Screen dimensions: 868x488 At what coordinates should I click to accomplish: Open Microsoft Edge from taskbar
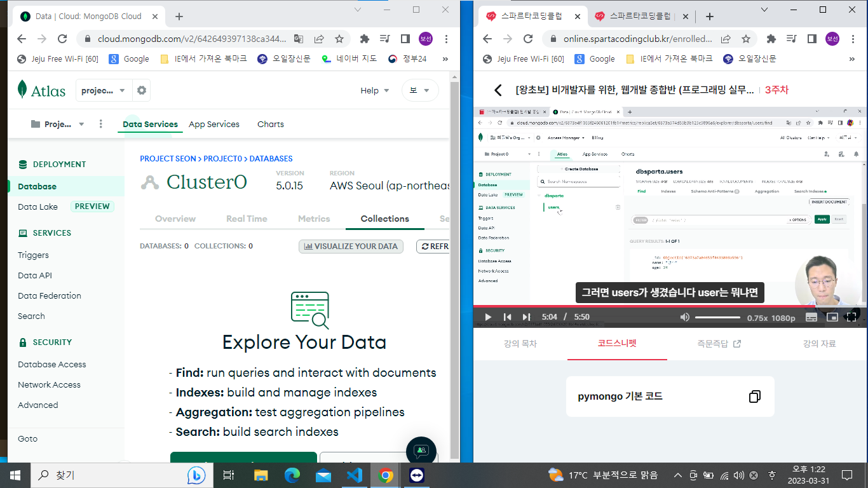click(x=292, y=475)
